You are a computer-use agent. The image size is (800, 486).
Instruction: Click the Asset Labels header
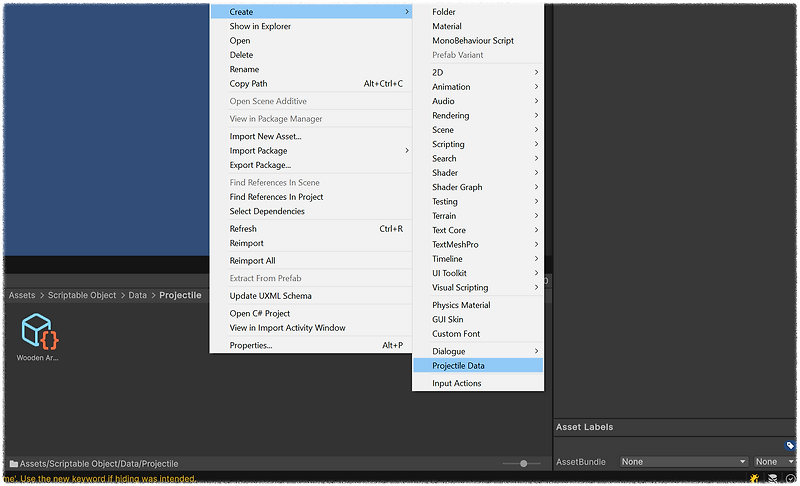pyautogui.click(x=585, y=427)
